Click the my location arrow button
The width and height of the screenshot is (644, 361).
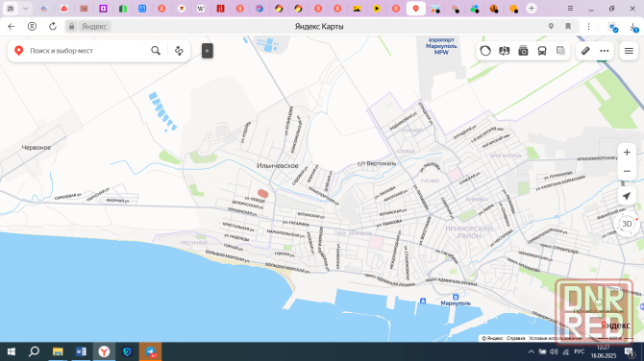627,196
